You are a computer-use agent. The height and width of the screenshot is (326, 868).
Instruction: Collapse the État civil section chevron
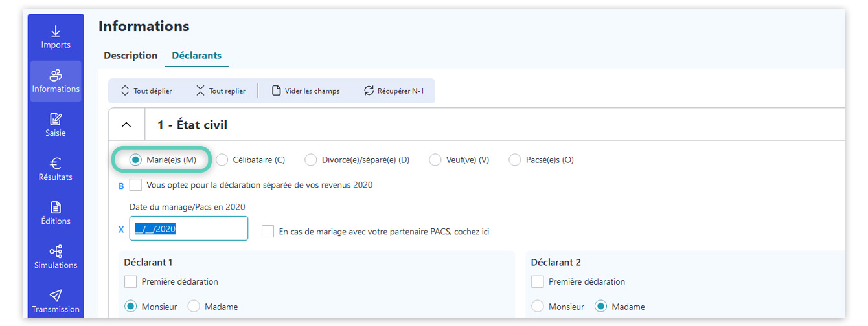point(126,125)
